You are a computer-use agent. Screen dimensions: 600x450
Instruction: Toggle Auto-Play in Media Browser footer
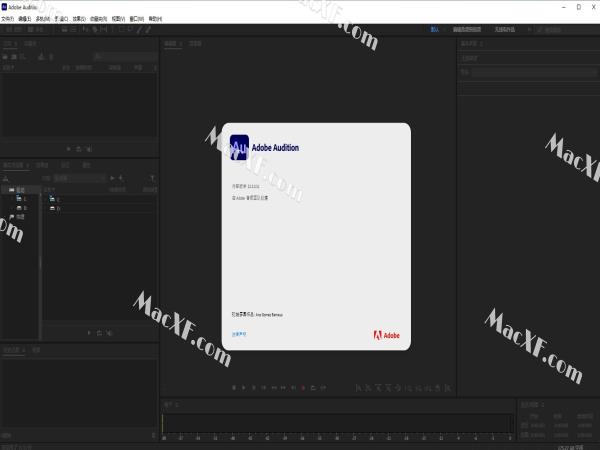coord(109,333)
